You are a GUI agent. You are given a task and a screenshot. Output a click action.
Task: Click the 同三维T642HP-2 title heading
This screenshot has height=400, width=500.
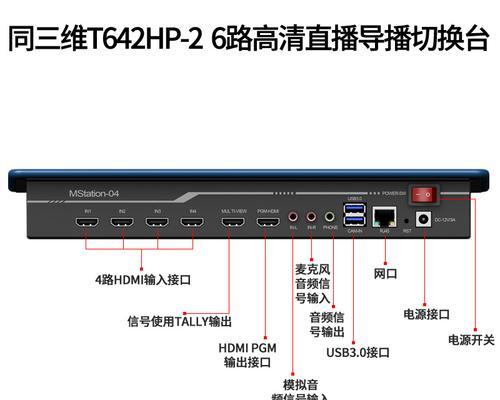[105, 38]
